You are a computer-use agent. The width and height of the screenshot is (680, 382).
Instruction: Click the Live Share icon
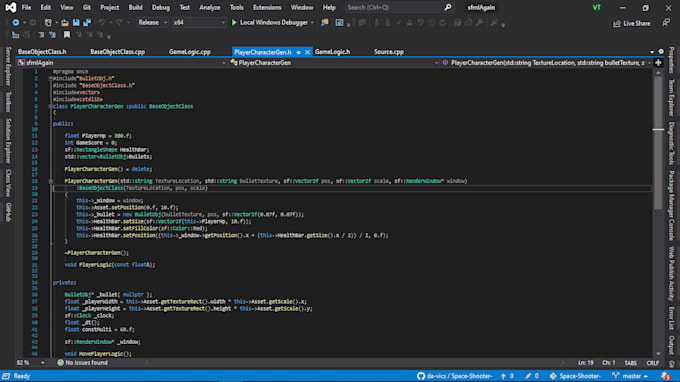click(x=617, y=23)
